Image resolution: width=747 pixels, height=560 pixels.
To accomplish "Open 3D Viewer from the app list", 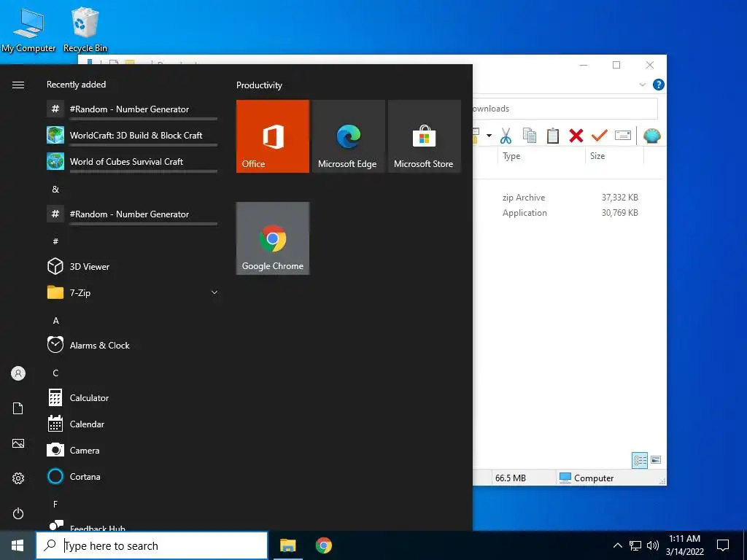I will tap(132, 266).
